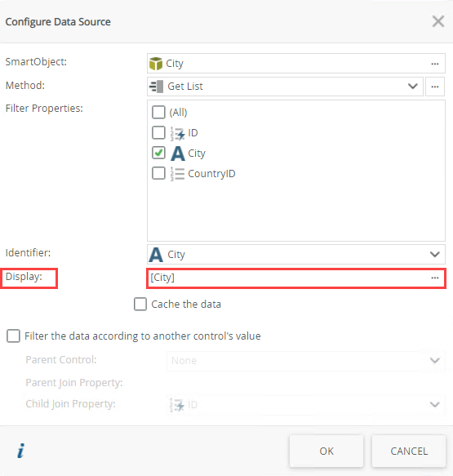453x476 pixels.
Task: Tick the CountryID property checkbox
Action: (x=158, y=173)
